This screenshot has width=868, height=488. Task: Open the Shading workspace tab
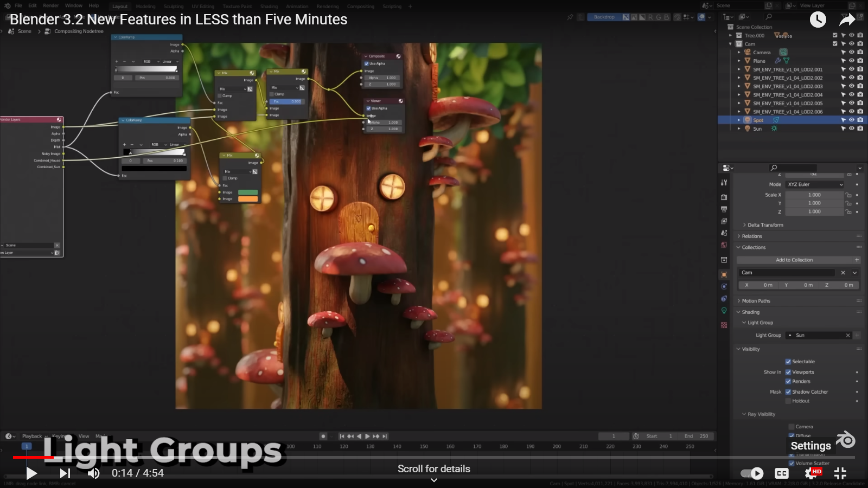(269, 7)
